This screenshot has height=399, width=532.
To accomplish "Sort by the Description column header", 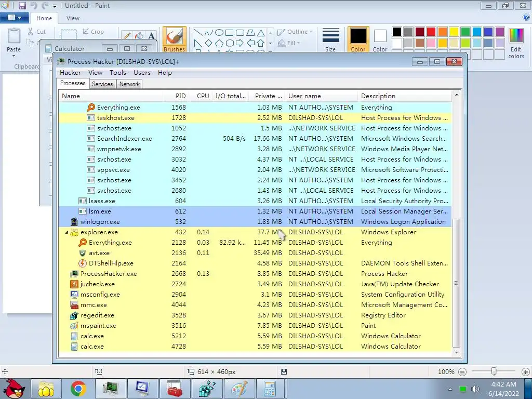I will (404, 96).
